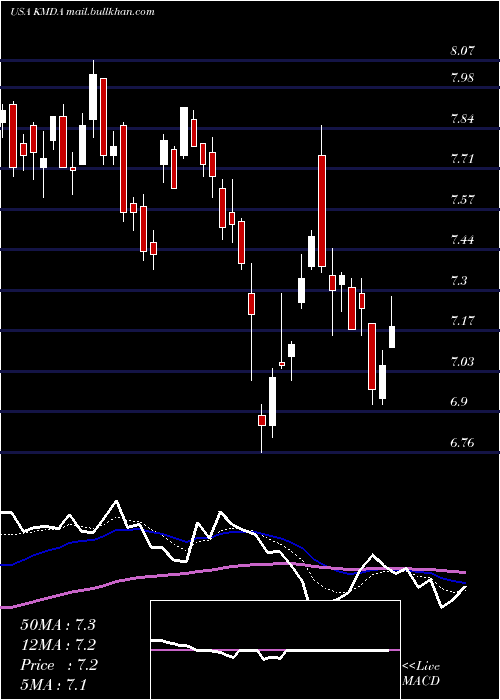Click the 7.3 price axis label

[459, 280]
